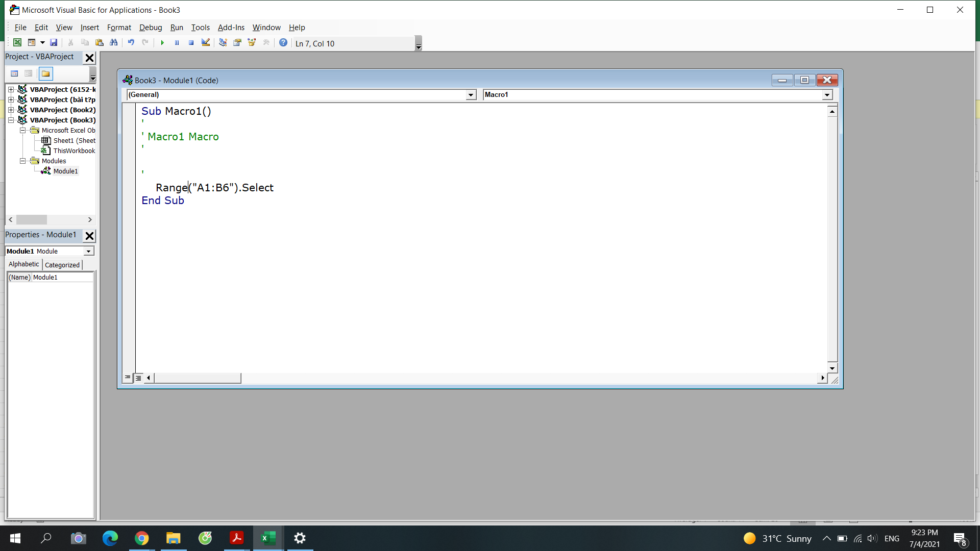Click the Range("A1:B6").Select code line

(214, 188)
